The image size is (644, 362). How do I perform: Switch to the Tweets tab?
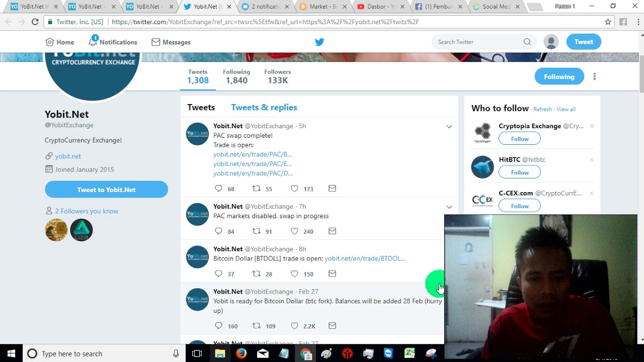click(x=201, y=107)
